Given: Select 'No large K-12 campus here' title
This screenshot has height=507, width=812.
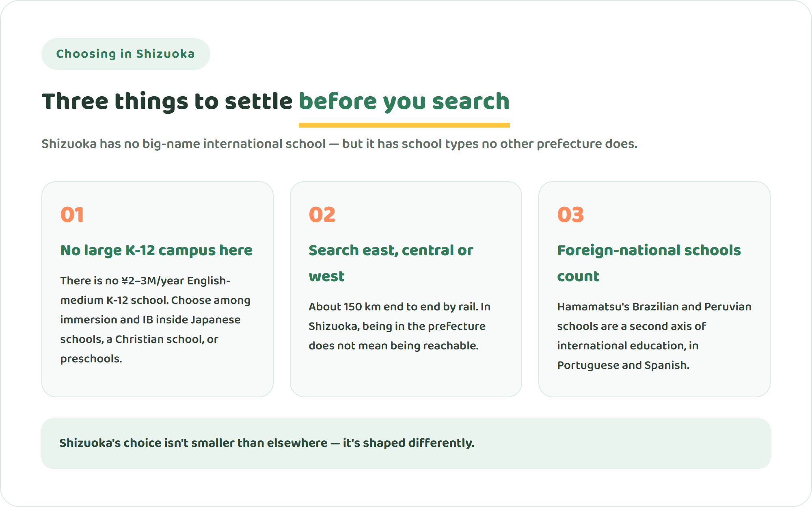Looking at the screenshot, I should click(x=156, y=250).
